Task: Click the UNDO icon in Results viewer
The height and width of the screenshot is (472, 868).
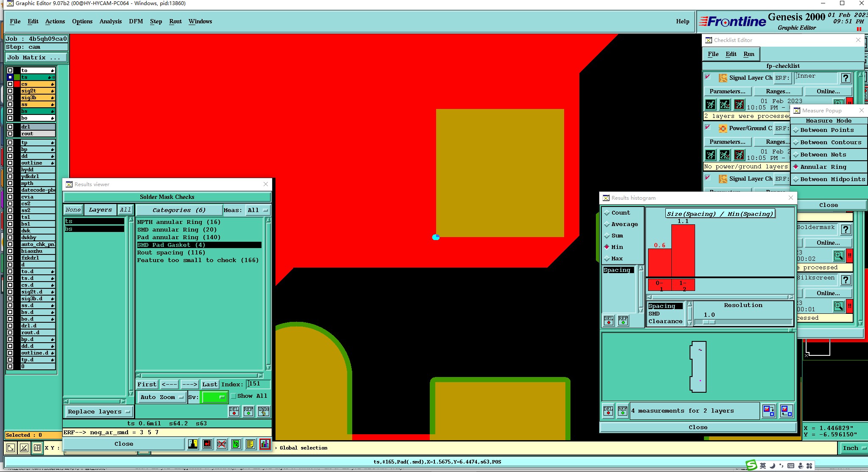Action: point(263,411)
